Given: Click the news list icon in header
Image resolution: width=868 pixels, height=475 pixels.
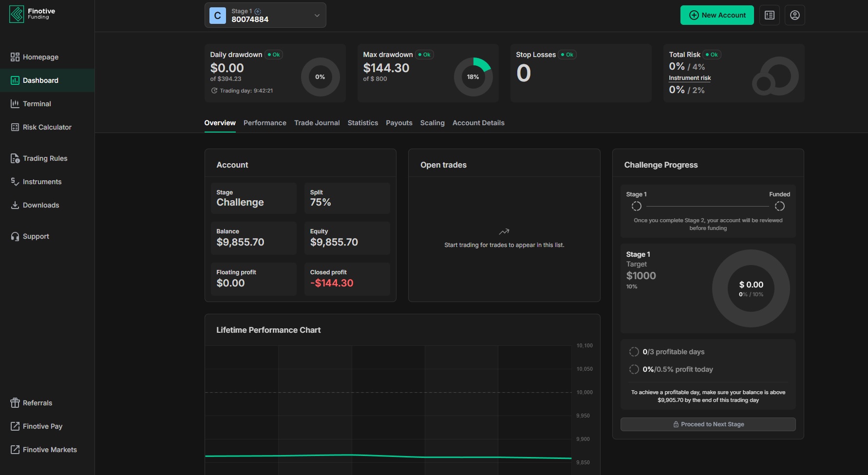Looking at the screenshot, I should coord(769,15).
